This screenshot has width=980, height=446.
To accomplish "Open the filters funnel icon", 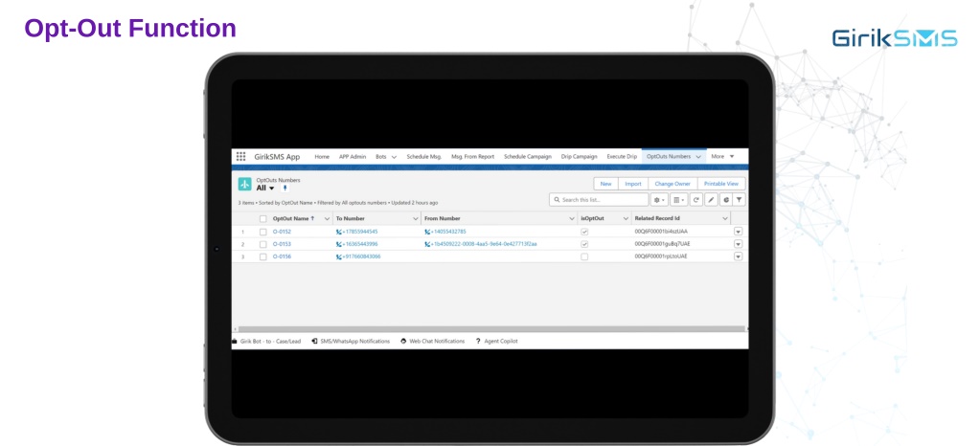I will 739,200.
